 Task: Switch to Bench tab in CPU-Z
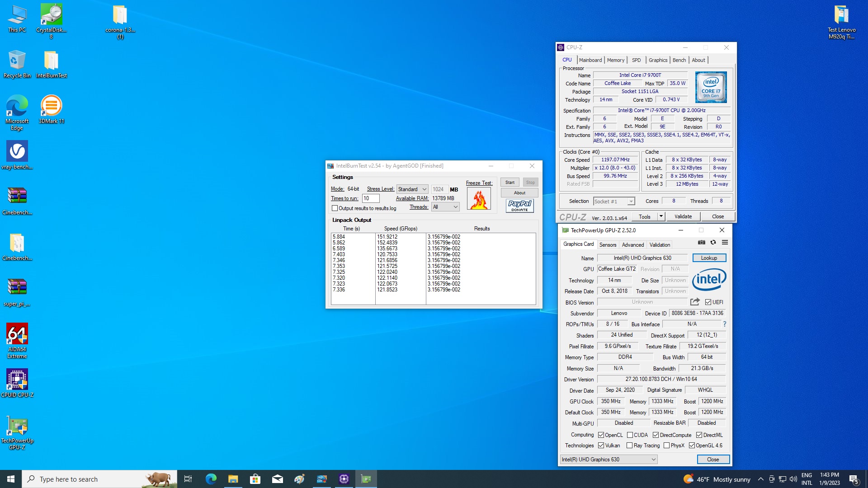point(679,60)
